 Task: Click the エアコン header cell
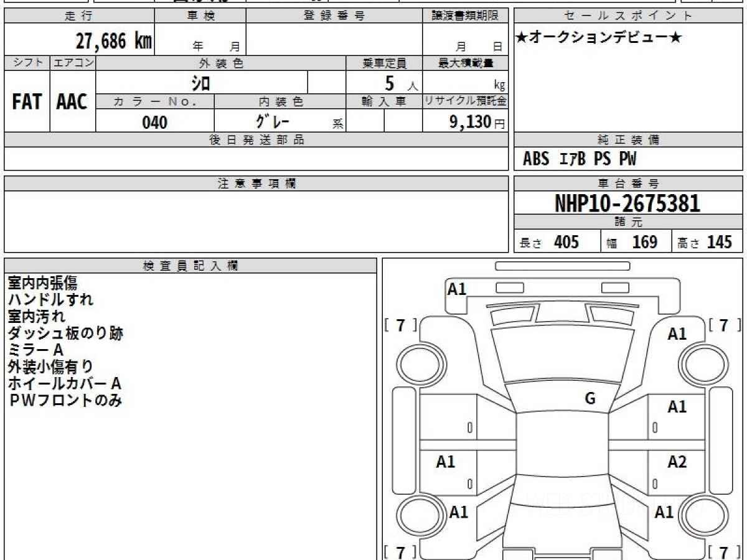click(73, 63)
